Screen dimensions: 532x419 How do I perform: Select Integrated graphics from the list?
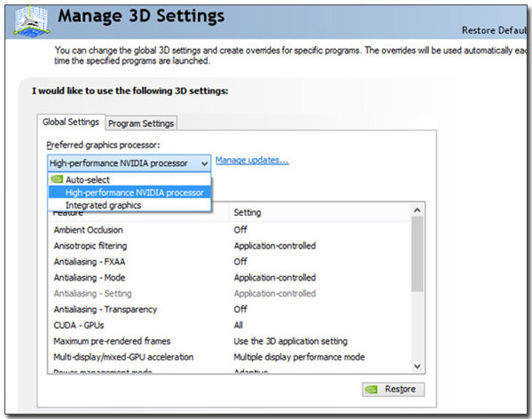103,205
